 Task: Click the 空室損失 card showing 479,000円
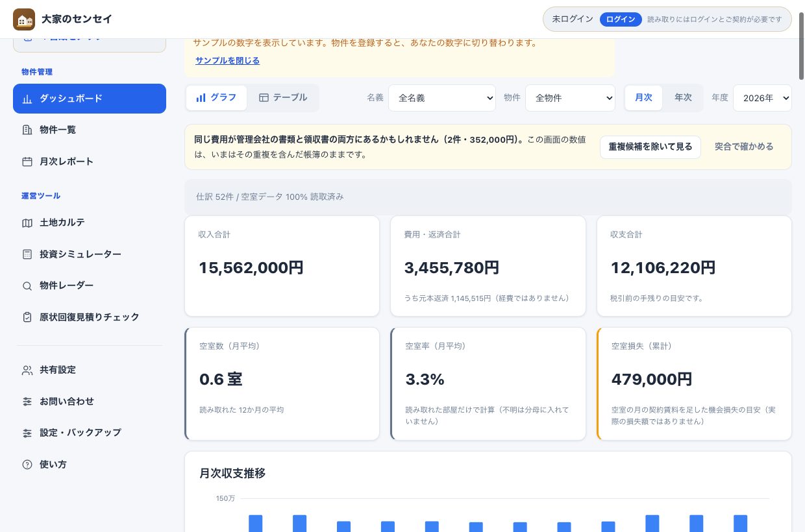(x=694, y=383)
